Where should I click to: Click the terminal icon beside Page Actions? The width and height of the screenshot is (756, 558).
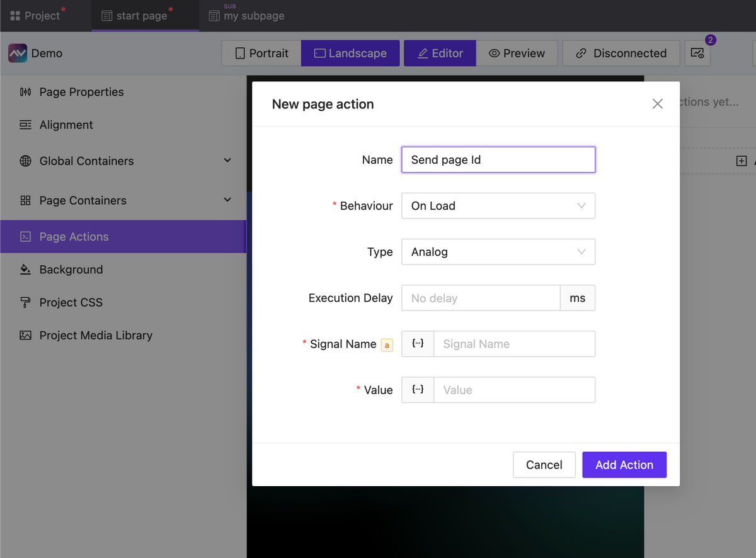[x=26, y=236]
